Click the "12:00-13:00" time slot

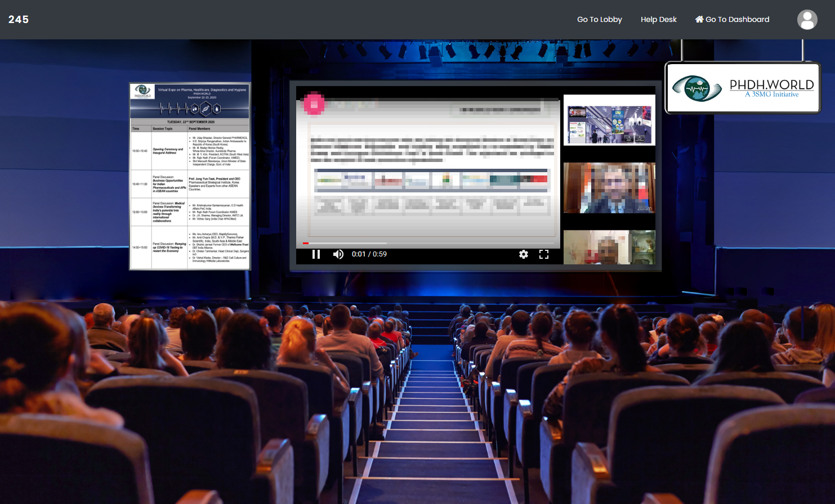pos(140,212)
